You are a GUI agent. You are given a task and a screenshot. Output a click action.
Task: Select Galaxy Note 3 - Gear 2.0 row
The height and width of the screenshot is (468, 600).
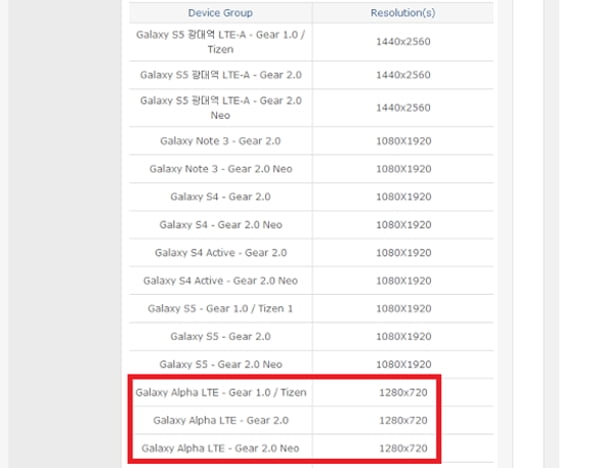tap(220, 141)
